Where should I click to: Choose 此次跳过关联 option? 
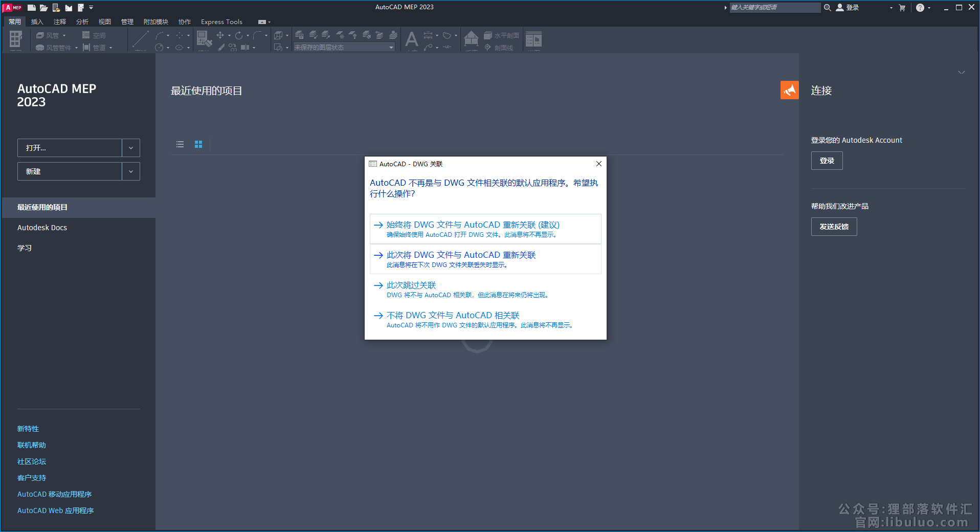[x=485, y=289]
